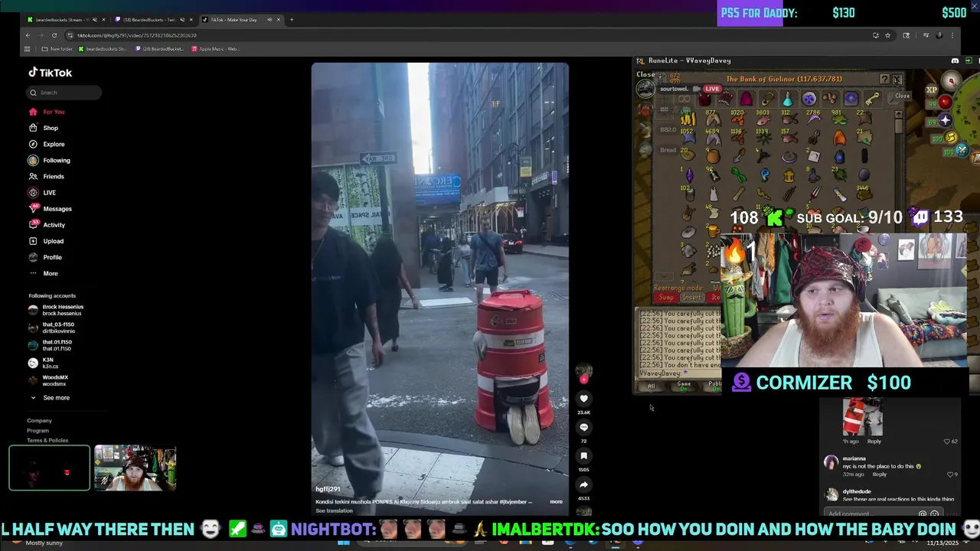Open the key bank tab in RuneLite
The height and width of the screenshot is (551, 980).
click(871, 99)
